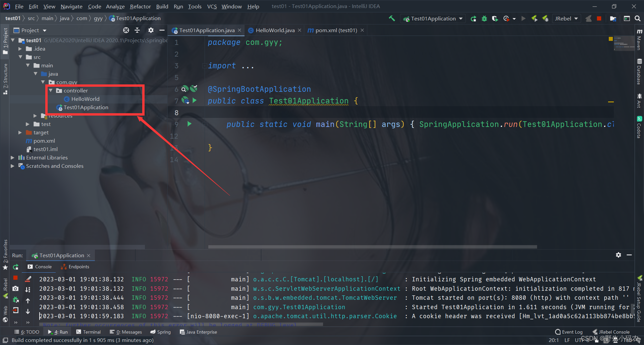
Task: Open the VCS menu
Action: (x=212, y=6)
